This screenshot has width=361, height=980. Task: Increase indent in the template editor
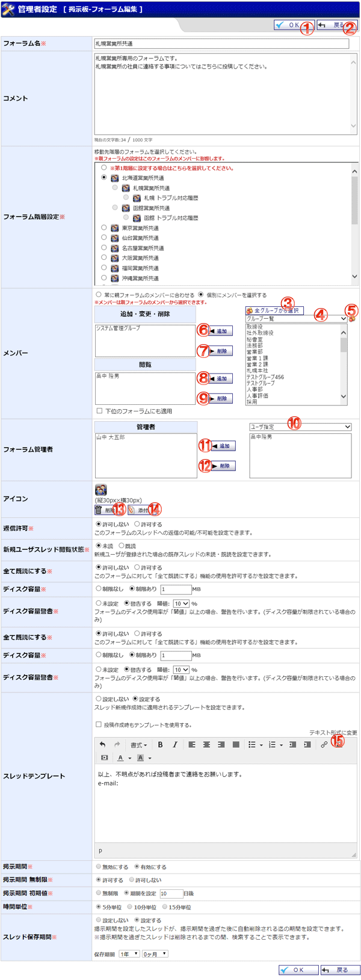tap(307, 745)
